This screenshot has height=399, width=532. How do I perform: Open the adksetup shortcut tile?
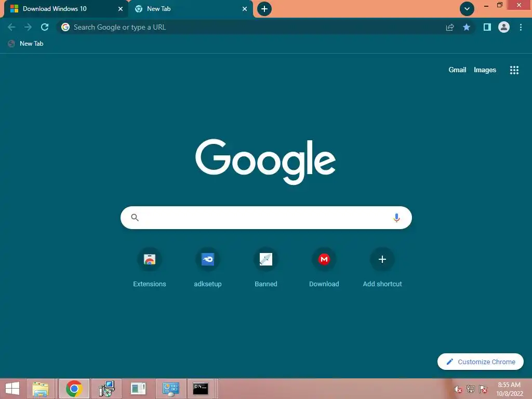[x=208, y=268]
